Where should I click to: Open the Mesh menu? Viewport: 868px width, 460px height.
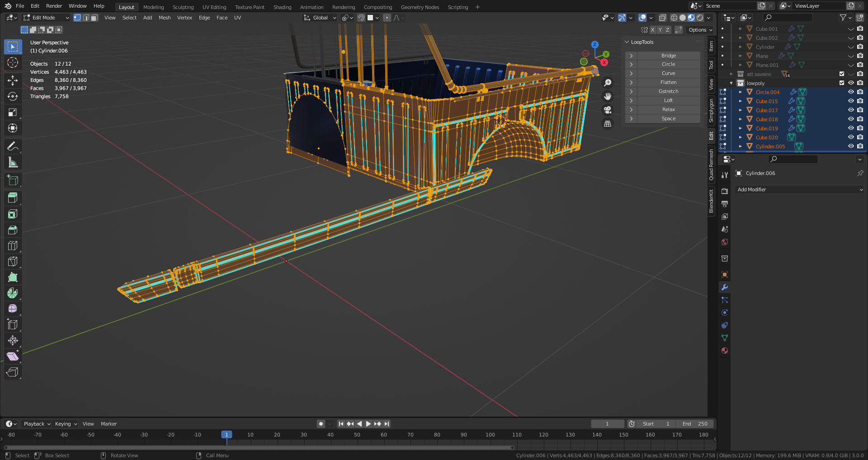click(165, 18)
